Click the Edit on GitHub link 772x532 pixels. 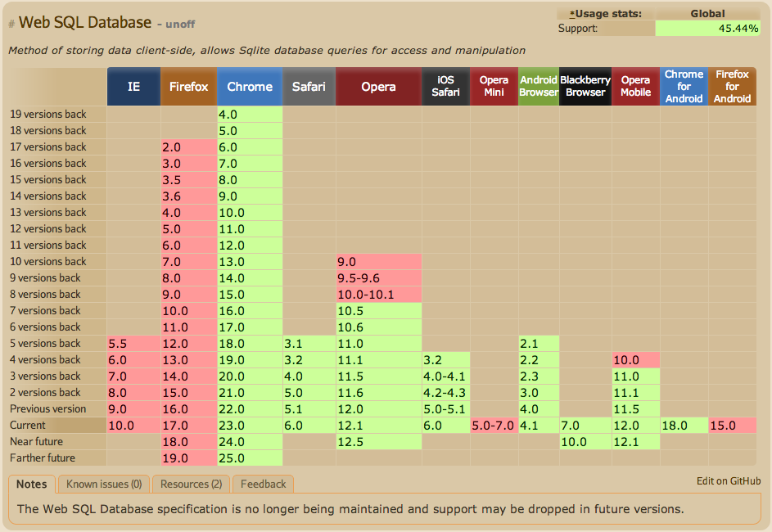coord(729,481)
